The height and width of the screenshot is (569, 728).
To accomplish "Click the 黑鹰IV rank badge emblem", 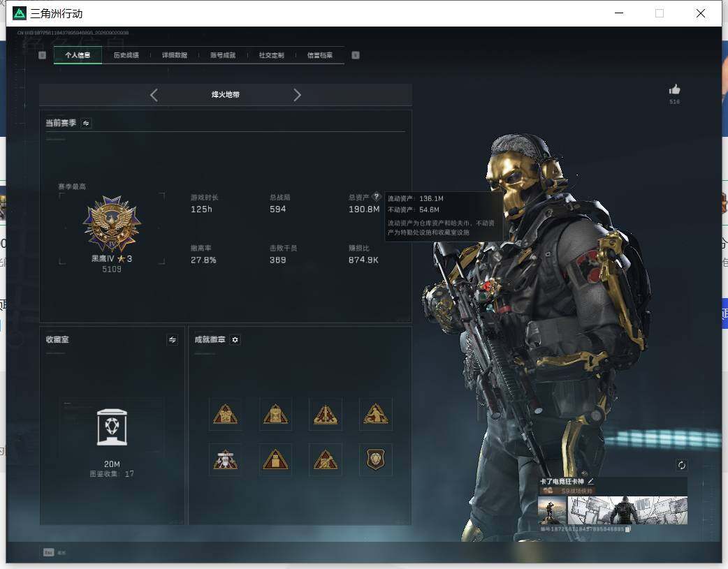I will click(x=112, y=223).
